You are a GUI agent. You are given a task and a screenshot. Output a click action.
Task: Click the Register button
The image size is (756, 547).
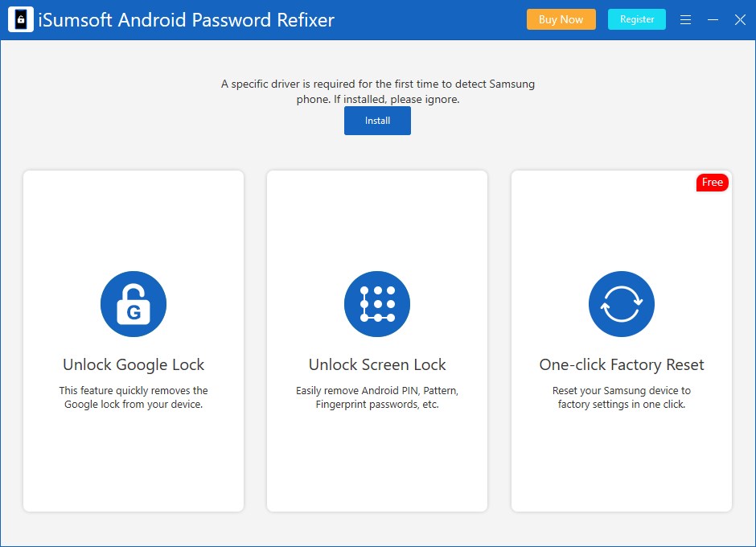pyautogui.click(x=636, y=19)
